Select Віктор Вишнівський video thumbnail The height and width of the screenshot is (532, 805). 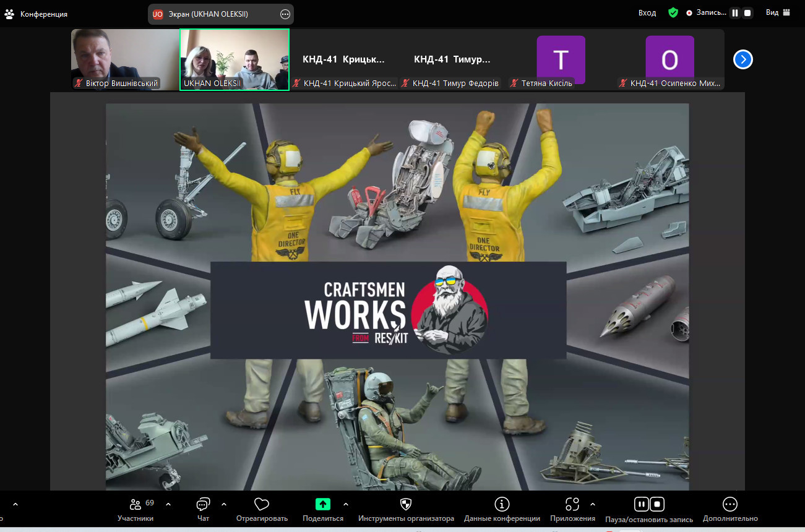click(125, 59)
